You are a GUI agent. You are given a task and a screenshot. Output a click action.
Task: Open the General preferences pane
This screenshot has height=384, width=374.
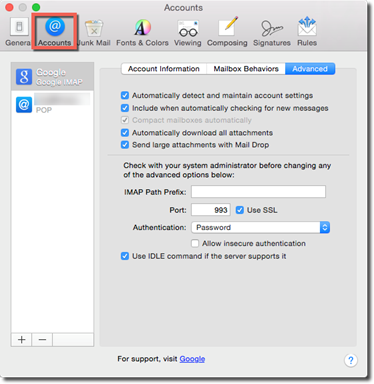[x=18, y=32]
